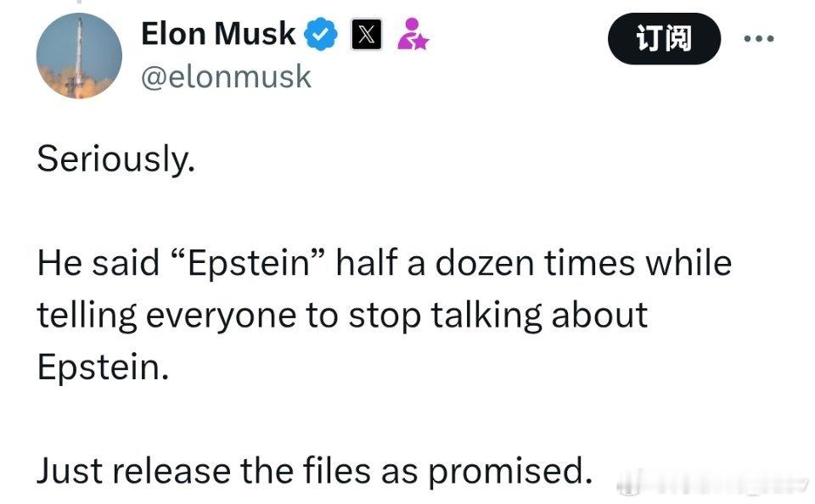The image size is (815, 504).
Task: Click the phrase "half a dozen times"
Action: [x=486, y=262]
